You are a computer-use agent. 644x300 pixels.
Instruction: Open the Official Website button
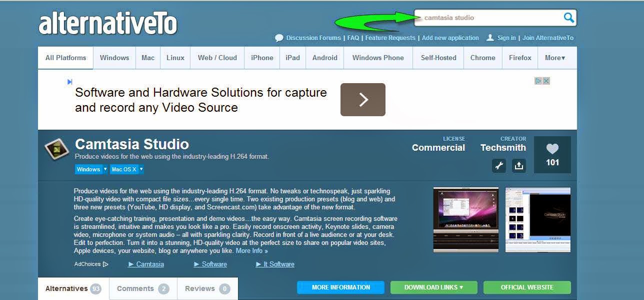[x=527, y=287]
